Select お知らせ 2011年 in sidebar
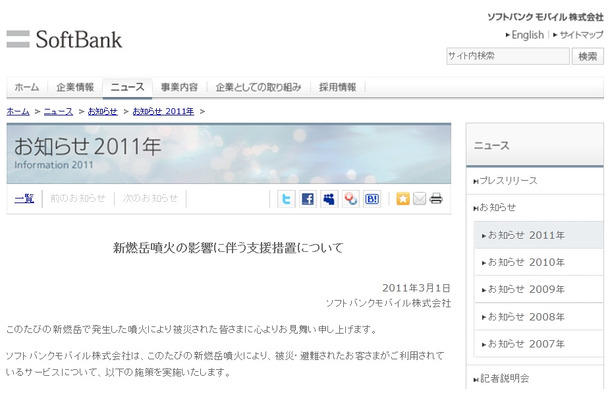 point(538,235)
